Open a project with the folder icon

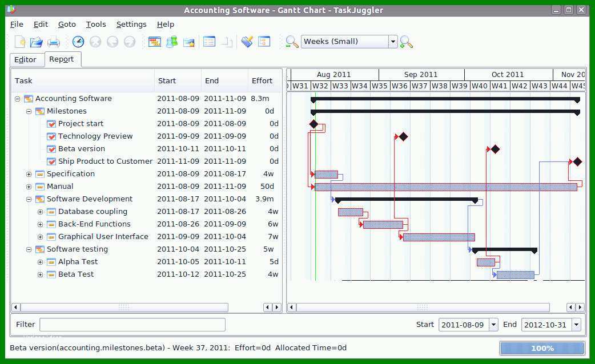click(x=37, y=42)
